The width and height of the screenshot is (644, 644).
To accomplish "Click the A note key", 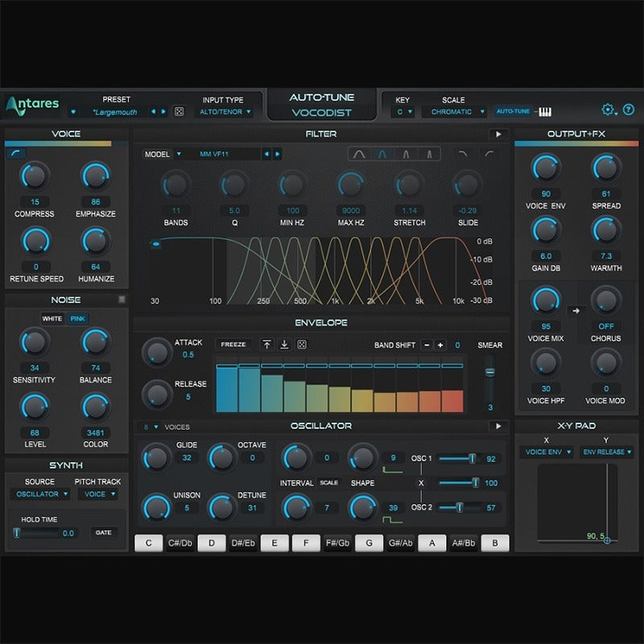I will click(x=432, y=543).
